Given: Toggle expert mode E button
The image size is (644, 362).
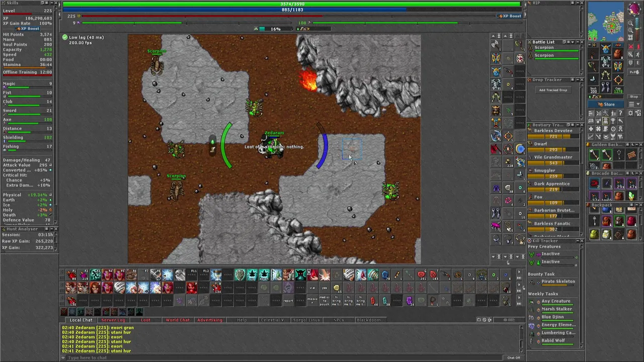Looking at the screenshot, I should click(x=638, y=63).
